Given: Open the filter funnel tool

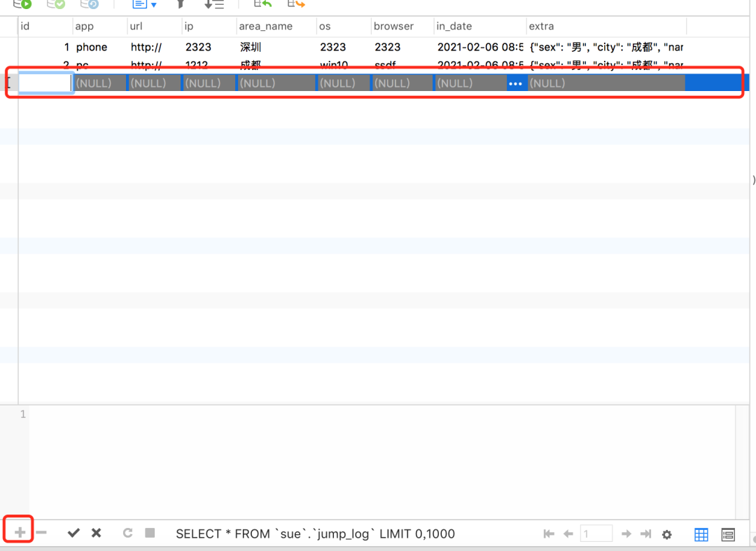Looking at the screenshot, I should (x=181, y=4).
